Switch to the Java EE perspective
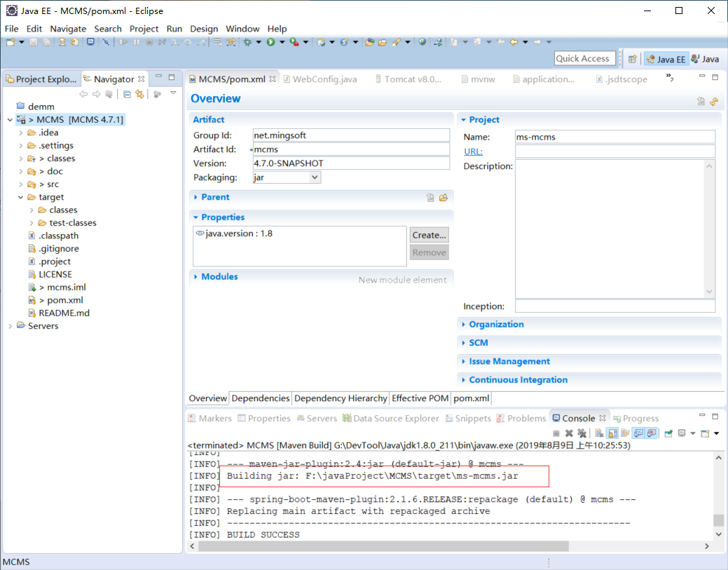This screenshot has width=728, height=570. point(666,59)
